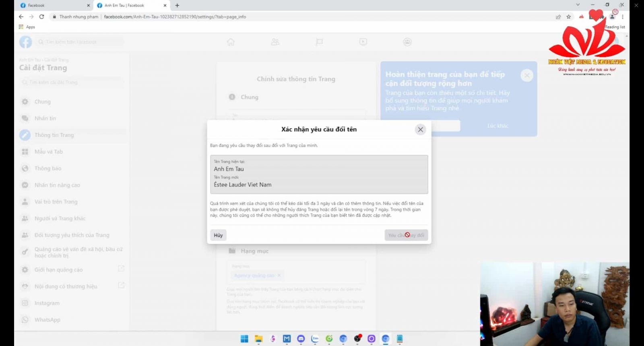This screenshot has width=644, height=346.
Task: Click the browser address bar
Action: [302, 17]
